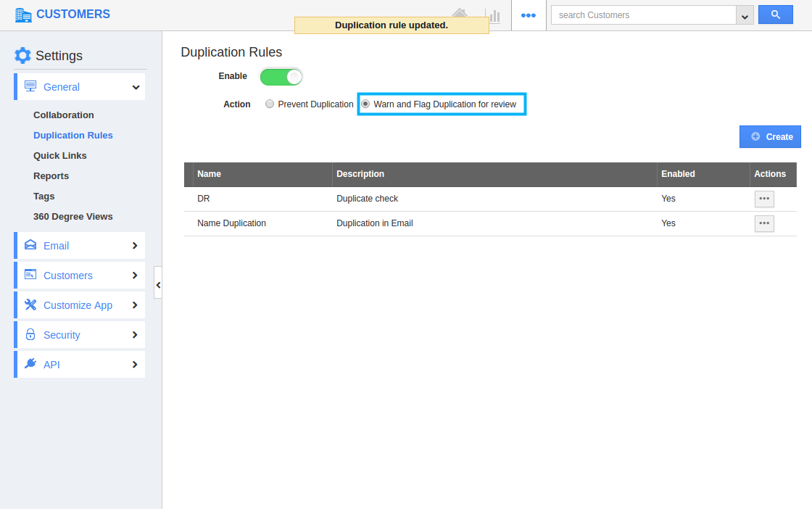Viewport: 812px width, 509px height.
Task: Open the search Customers dropdown arrow
Action: click(745, 15)
